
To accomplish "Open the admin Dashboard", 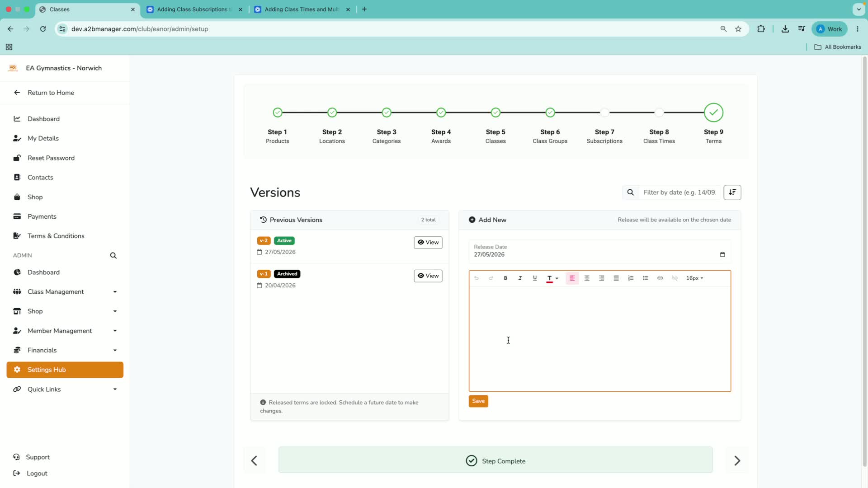I will [x=43, y=272].
